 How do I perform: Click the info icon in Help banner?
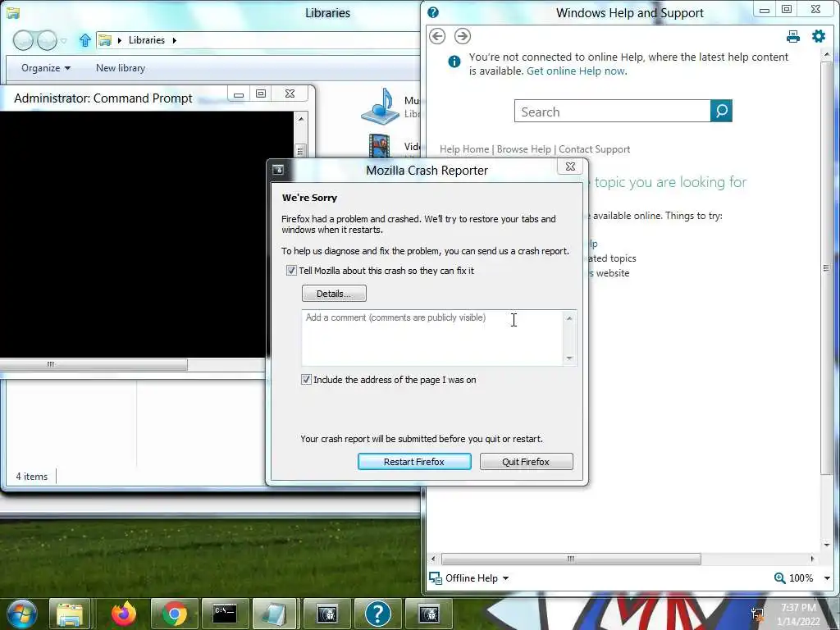click(x=454, y=62)
